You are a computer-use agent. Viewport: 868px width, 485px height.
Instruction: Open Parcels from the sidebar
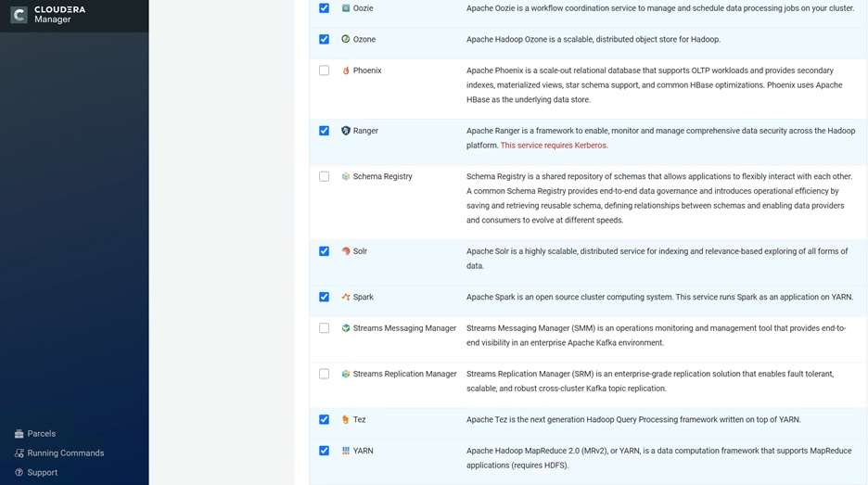(x=42, y=433)
